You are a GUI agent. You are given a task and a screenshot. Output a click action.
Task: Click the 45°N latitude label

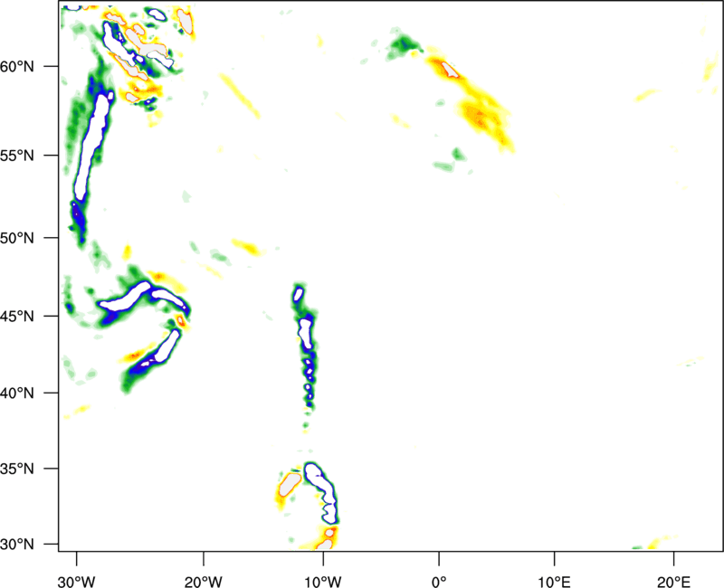click(17, 316)
